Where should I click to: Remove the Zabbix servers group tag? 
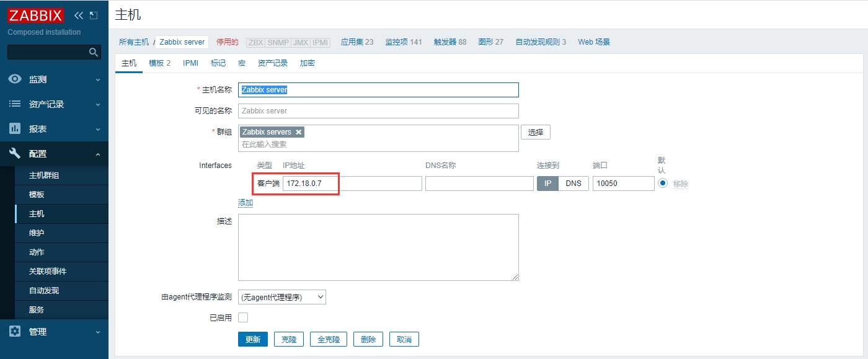point(299,132)
